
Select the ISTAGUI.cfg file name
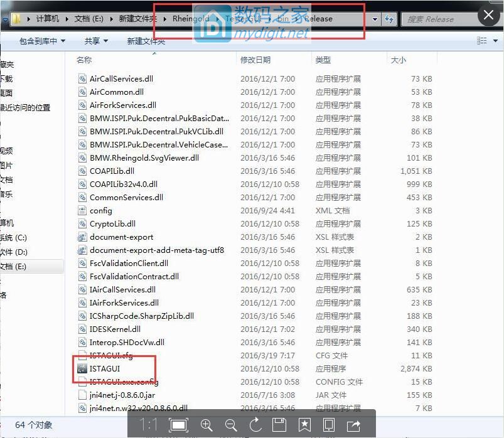[111, 355]
